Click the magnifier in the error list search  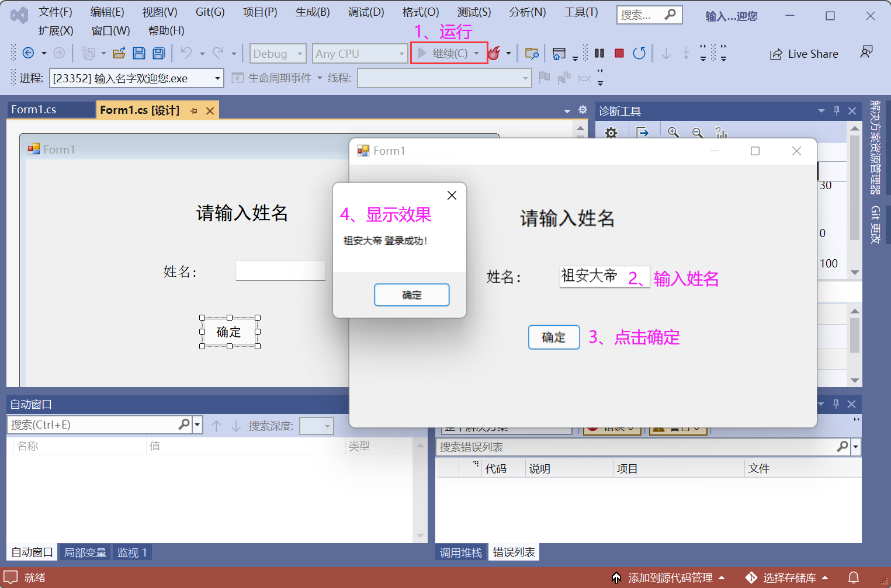(843, 447)
